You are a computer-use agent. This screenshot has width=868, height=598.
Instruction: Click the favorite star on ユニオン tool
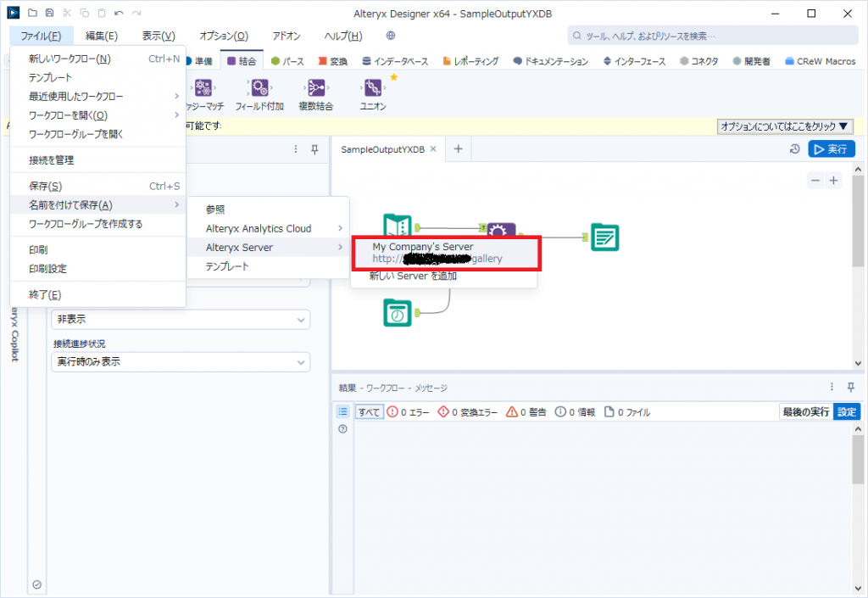[x=393, y=77]
